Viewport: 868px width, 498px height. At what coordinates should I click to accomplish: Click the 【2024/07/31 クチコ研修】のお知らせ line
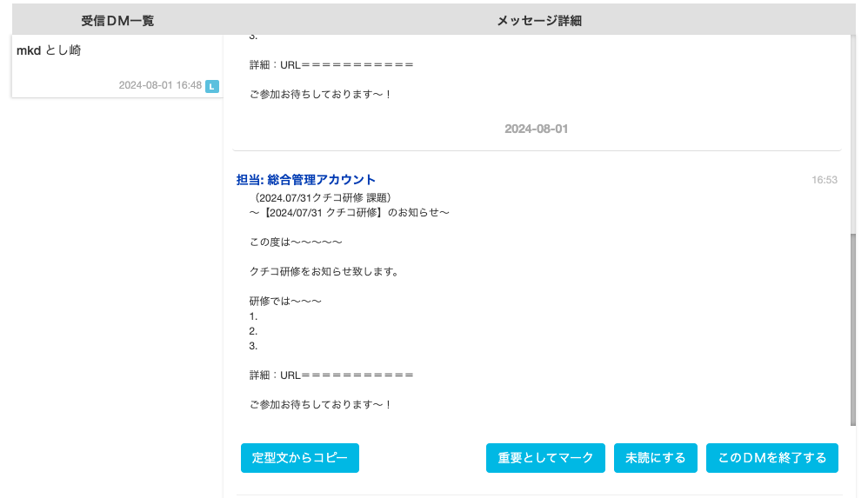point(350,212)
